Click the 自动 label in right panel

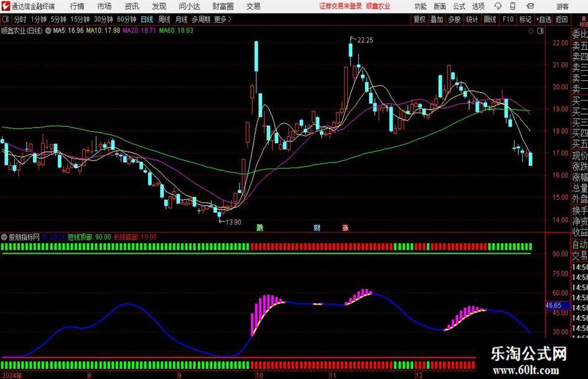point(580,245)
